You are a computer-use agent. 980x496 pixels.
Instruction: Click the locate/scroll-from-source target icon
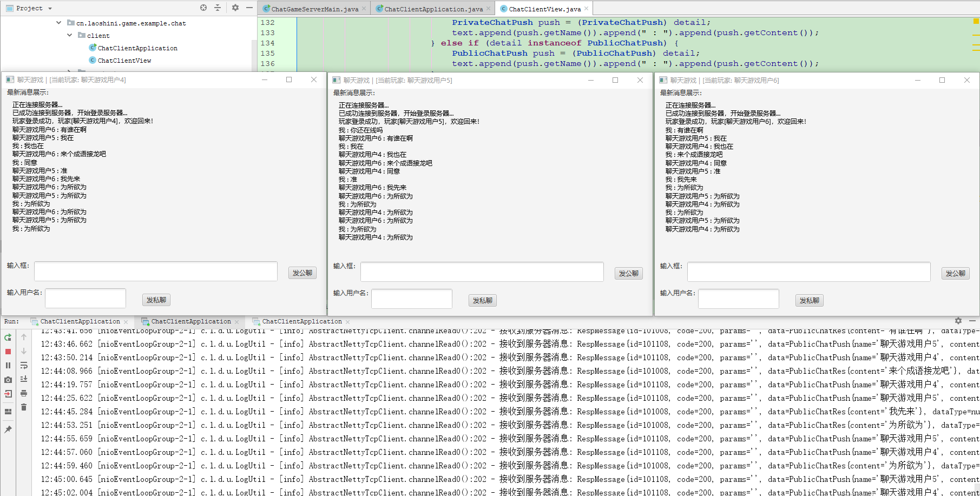coord(203,8)
